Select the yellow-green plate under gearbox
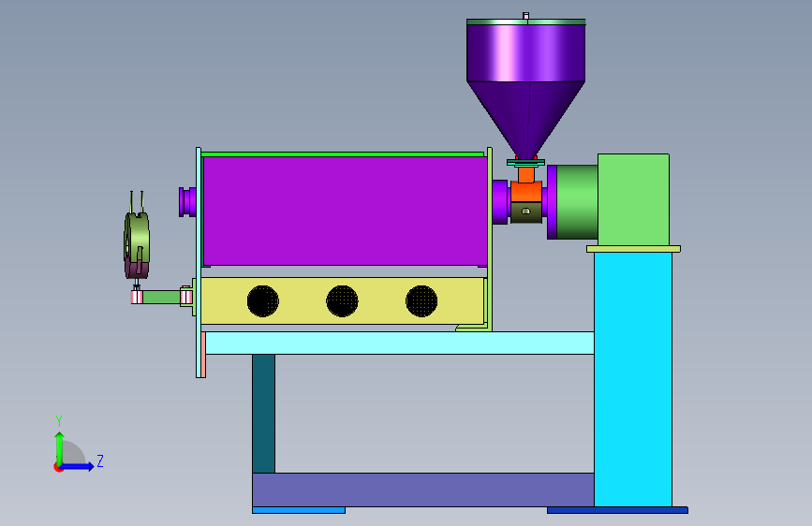 coord(633,249)
